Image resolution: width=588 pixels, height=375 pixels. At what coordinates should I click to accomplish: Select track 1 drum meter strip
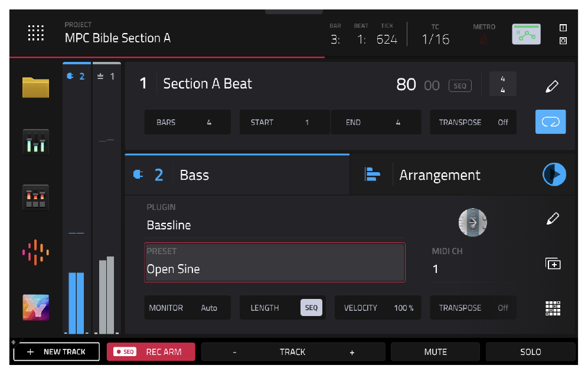pos(106,198)
